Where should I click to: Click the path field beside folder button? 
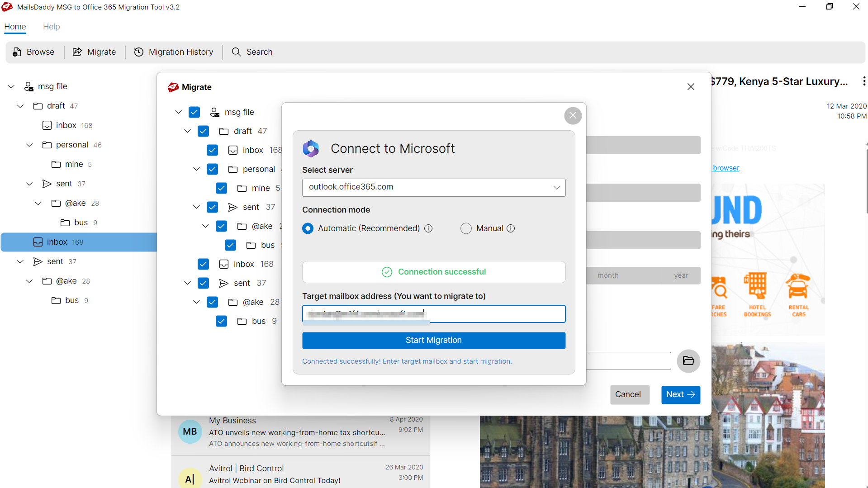pos(629,361)
